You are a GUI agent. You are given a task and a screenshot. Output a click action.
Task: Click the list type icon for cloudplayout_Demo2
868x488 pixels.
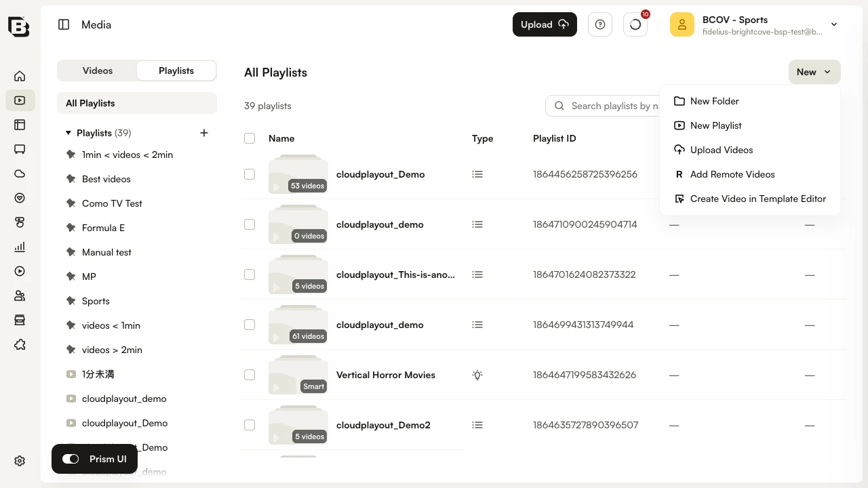click(x=477, y=425)
